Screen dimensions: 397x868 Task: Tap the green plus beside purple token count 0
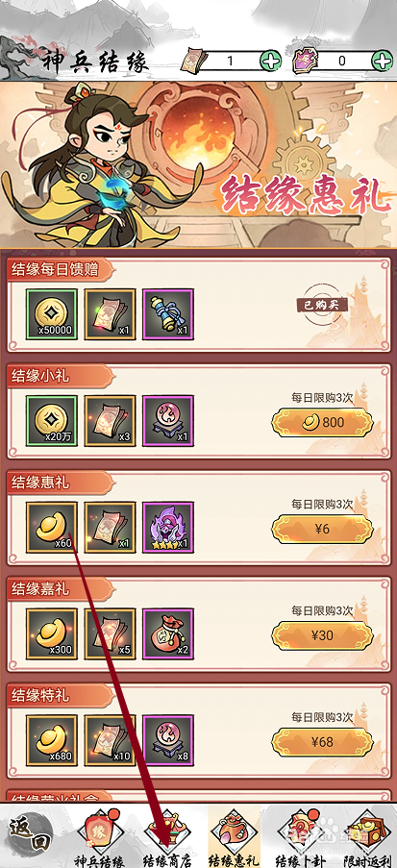(x=382, y=61)
